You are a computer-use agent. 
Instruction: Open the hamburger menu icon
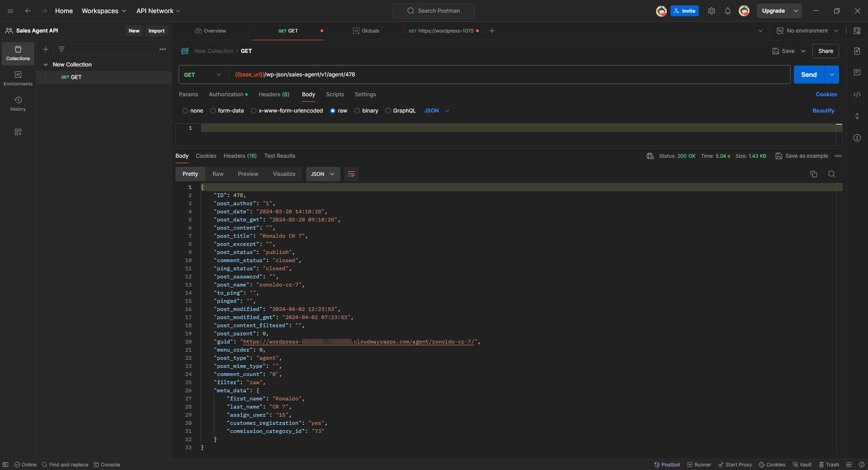pos(10,11)
